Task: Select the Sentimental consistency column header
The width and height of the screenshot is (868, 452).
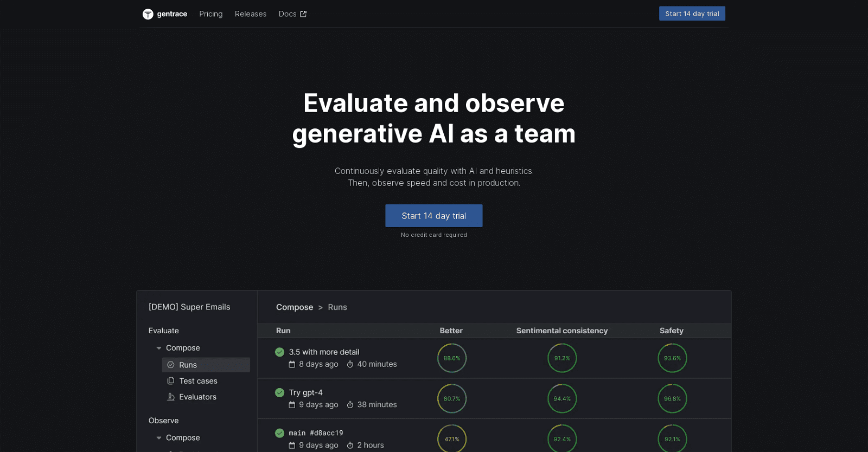Action: click(561, 331)
